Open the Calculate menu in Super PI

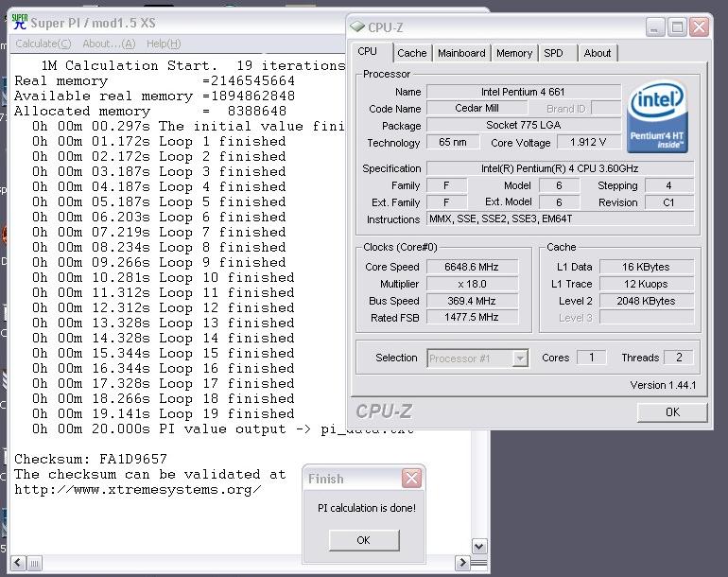pos(43,44)
